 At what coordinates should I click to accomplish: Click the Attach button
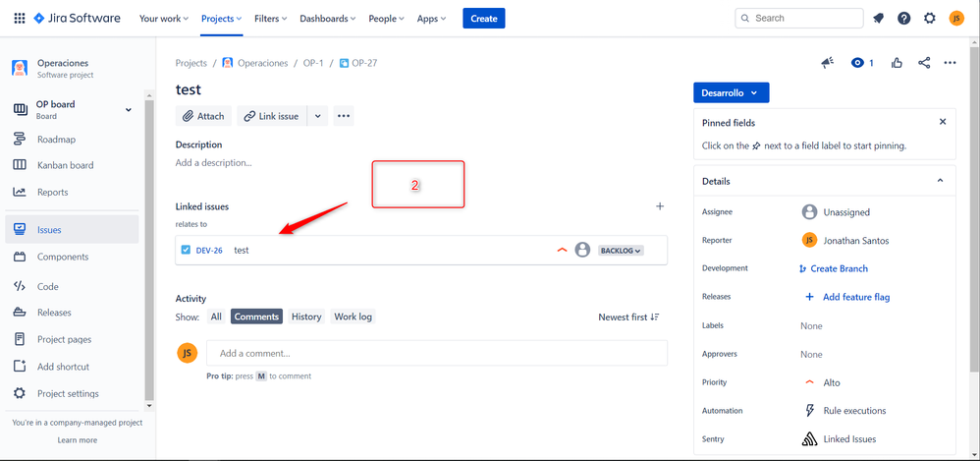(203, 116)
